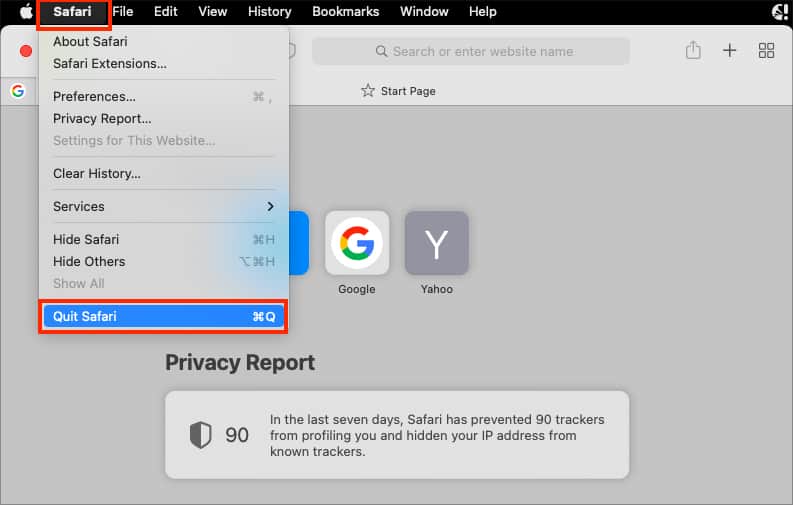Open a new tab with plus icon
Image resolution: width=793 pixels, height=505 pixels.
pos(729,50)
